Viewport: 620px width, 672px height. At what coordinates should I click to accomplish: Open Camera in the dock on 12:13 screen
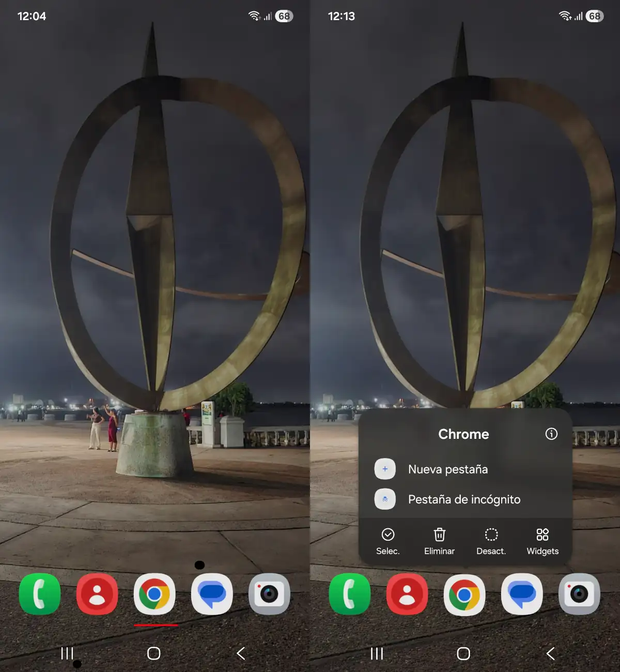pyautogui.click(x=579, y=594)
